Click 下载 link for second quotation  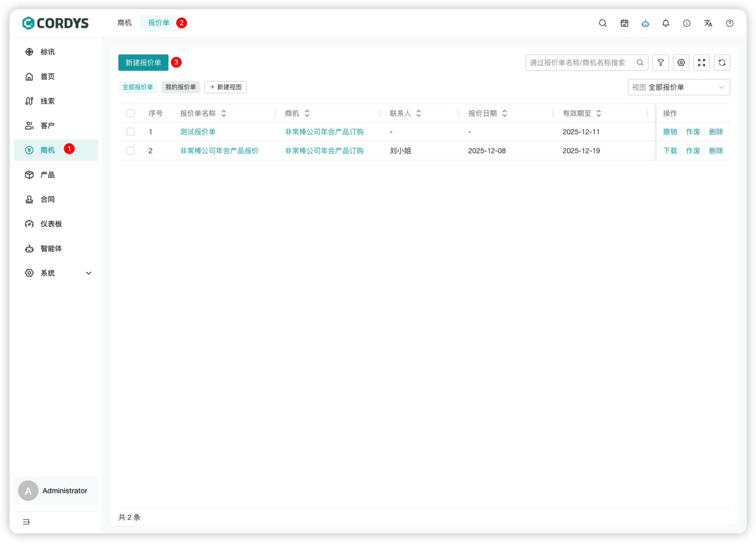click(669, 151)
